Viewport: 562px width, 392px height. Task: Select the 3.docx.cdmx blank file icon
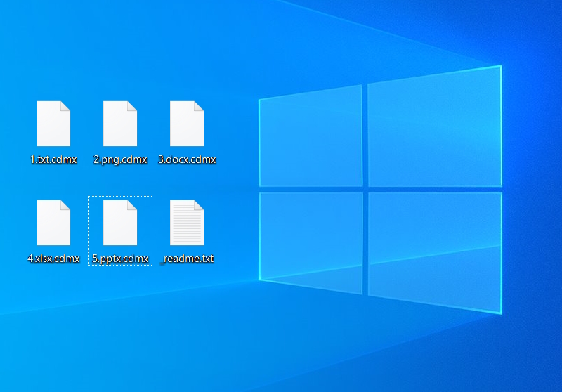point(187,124)
